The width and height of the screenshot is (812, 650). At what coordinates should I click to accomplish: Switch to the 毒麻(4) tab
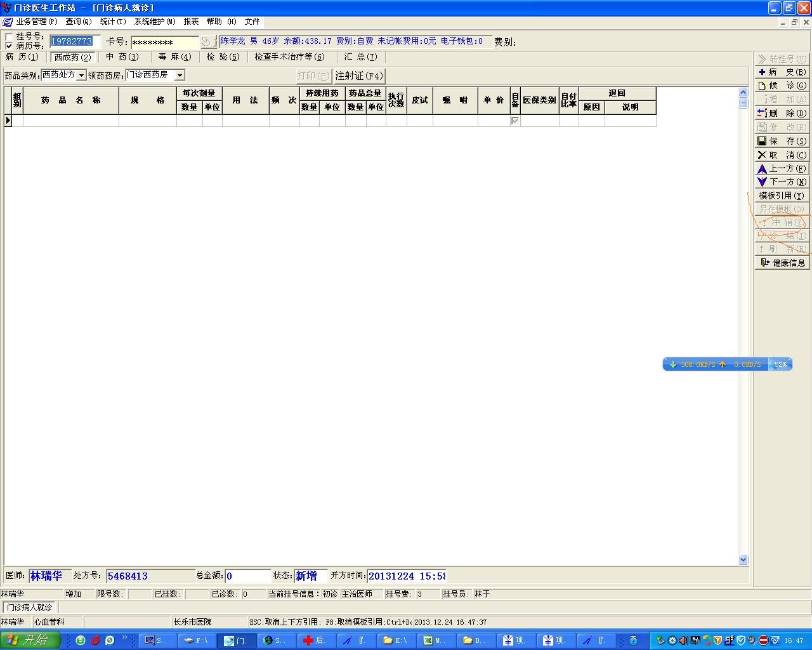pyautogui.click(x=175, y=57)
